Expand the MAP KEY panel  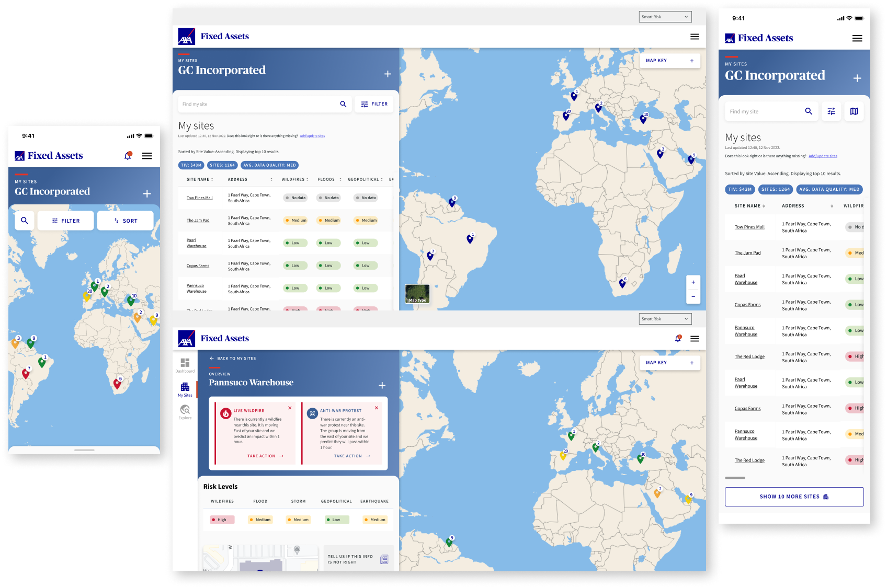(669, 61)
